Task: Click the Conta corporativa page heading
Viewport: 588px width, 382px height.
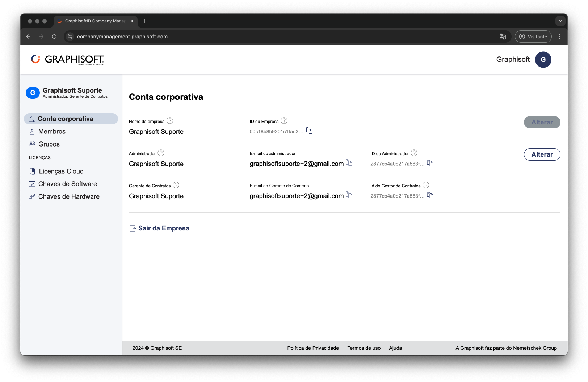Action: point(166,97)
